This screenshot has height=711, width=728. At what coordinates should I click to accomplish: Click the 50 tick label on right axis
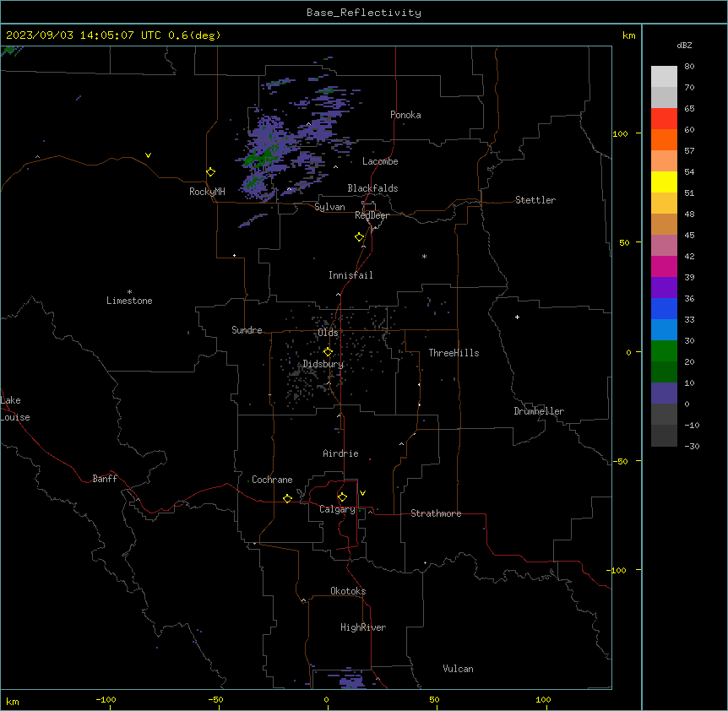point(624,242)
